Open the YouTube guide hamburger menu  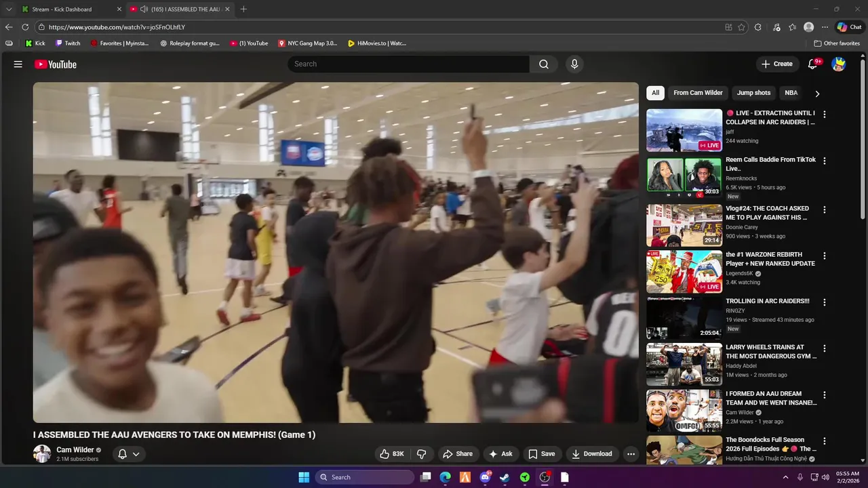(x=18, y=64)
